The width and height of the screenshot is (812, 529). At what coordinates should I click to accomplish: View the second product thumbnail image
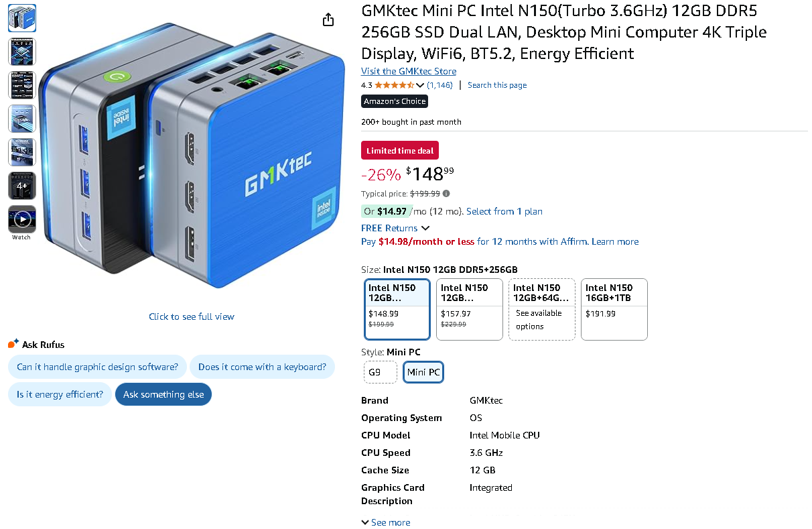pos(22,52)
